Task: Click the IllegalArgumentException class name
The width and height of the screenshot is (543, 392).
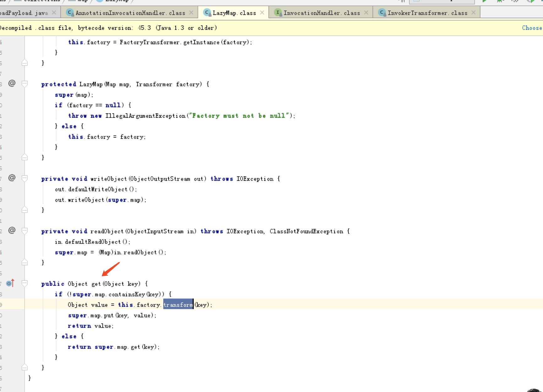Action: 145,116
